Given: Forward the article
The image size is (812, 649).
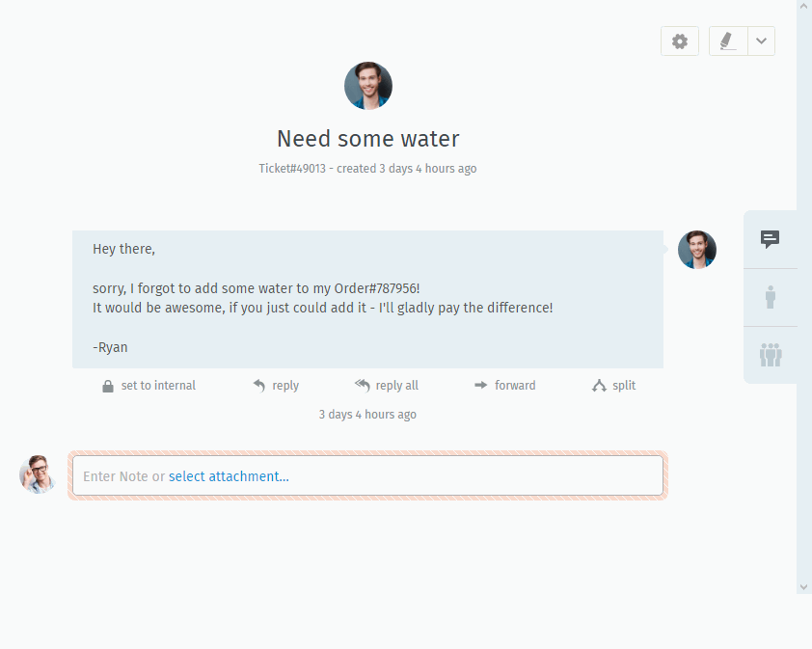Looking at the screenshot, I should (x=504, y=386).
